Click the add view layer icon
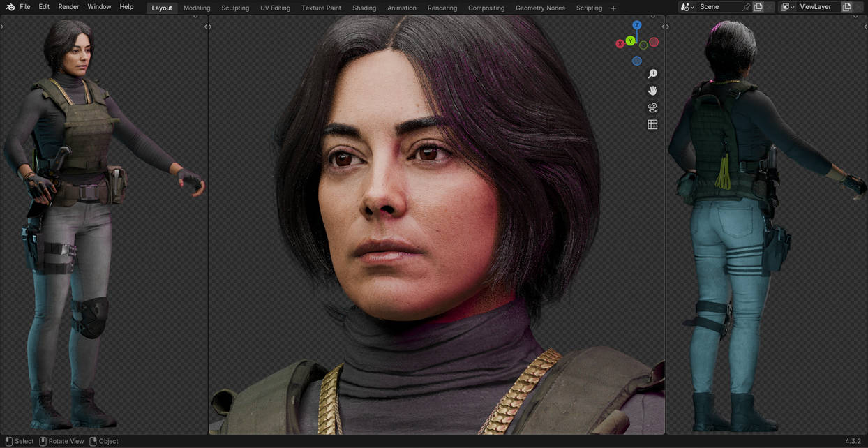Viewport: 868px width, 448px height. pyautogui.click(x=846, y=7)
